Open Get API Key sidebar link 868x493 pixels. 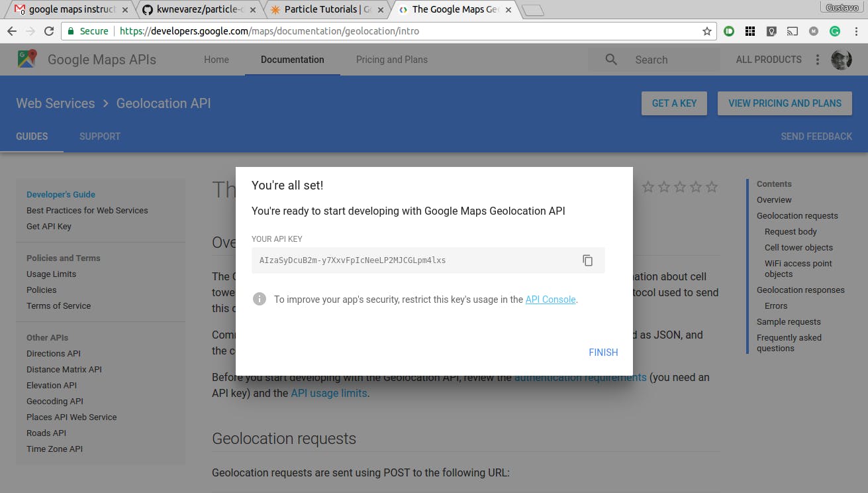[49, 227]
